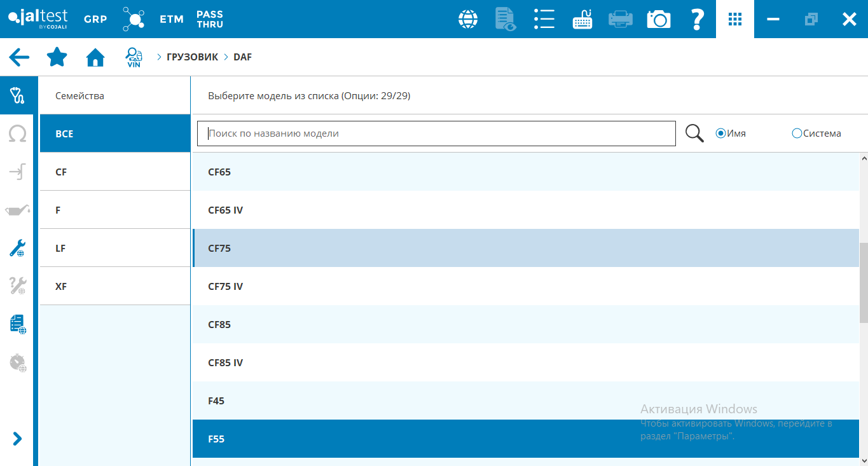This screenshot has height=466, width=868.
Task: Open the globe language icon
Action: pyautogui.click(x=468, y=19)
